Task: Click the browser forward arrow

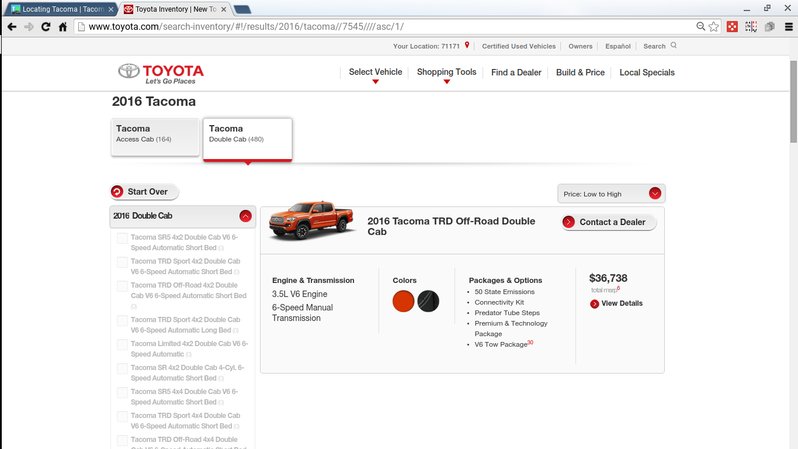Action: (x=29, y=26)
